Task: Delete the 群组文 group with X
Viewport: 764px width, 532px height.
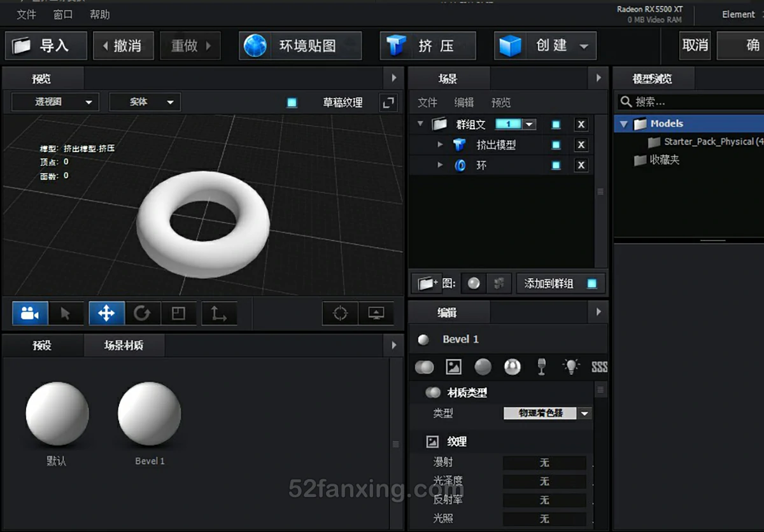Action: click(x=581, y=125)
